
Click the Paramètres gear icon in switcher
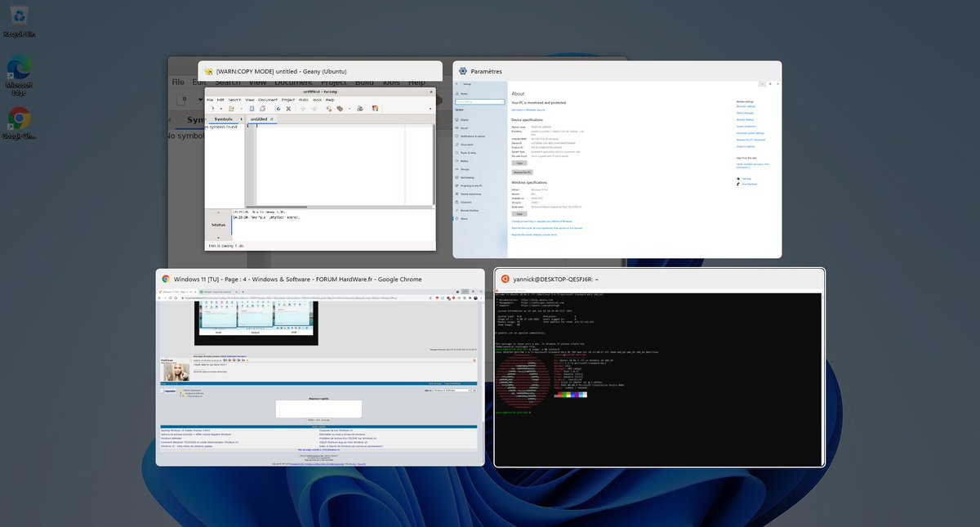(463, 71)
